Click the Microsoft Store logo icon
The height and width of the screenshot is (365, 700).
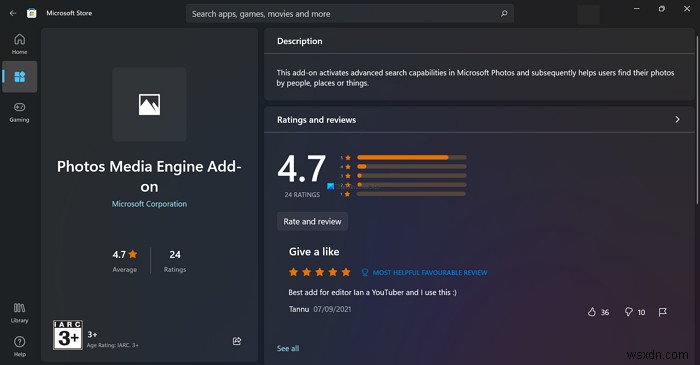coord(32,13)
